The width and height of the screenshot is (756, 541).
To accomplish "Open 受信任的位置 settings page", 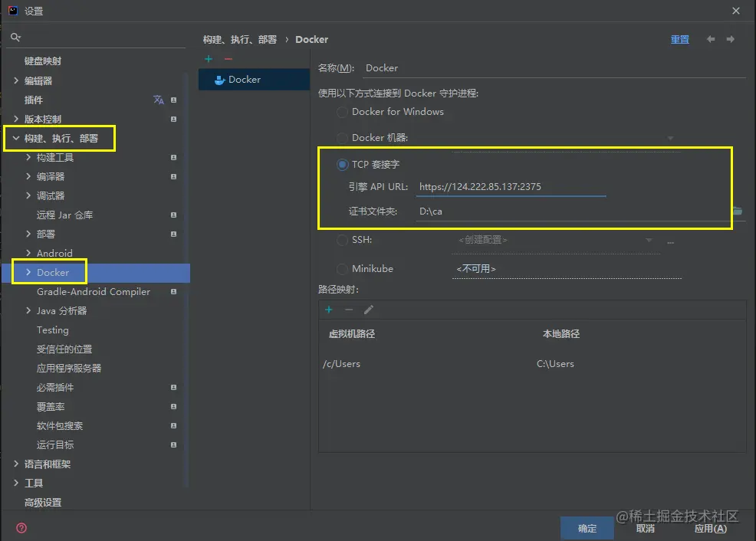I will coord(64,349).
